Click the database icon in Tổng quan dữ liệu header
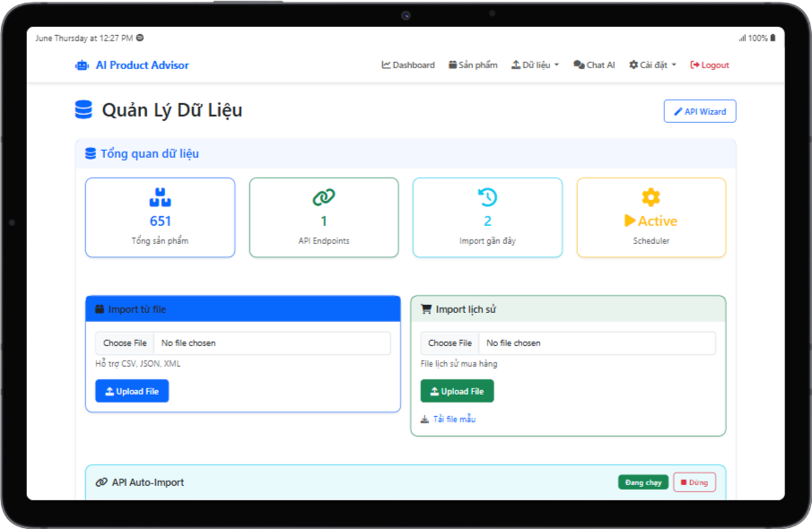This screenshot has width=812, height=529. pos(91,153)
